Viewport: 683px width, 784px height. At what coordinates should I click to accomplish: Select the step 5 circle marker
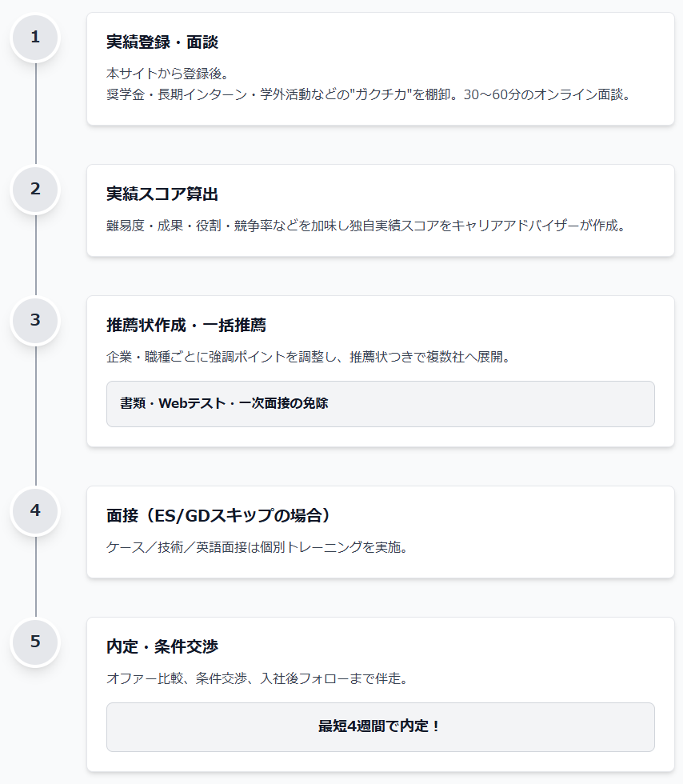pos(35,642)
